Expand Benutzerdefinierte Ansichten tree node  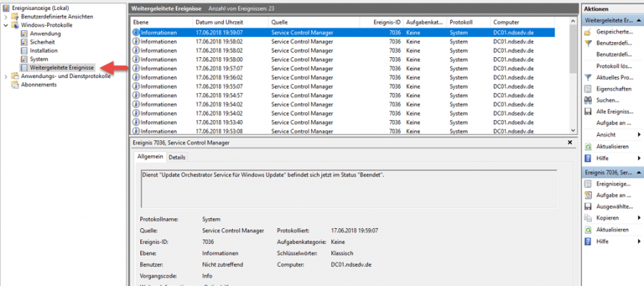point(6,16)
